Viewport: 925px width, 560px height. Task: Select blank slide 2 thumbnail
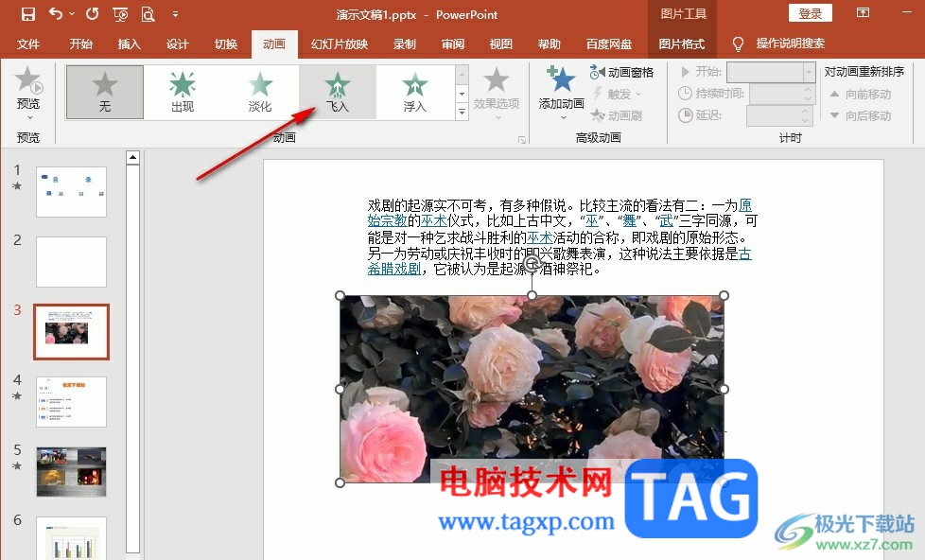[71, 262]
